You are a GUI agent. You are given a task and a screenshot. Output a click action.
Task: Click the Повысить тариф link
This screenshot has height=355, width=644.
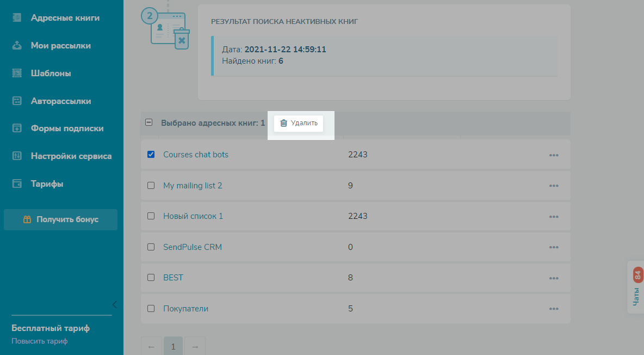coord(39,341)
